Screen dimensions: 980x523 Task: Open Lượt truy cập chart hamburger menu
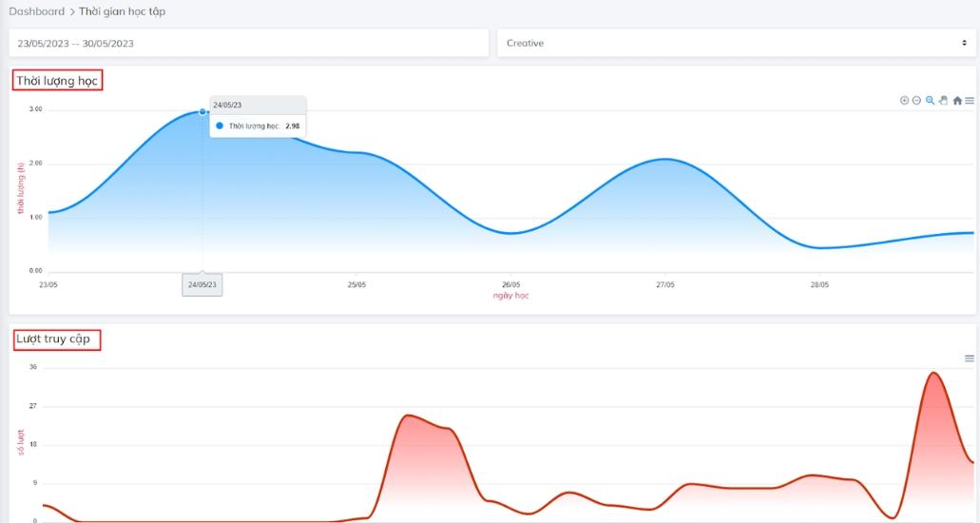(x=970, y=358)
